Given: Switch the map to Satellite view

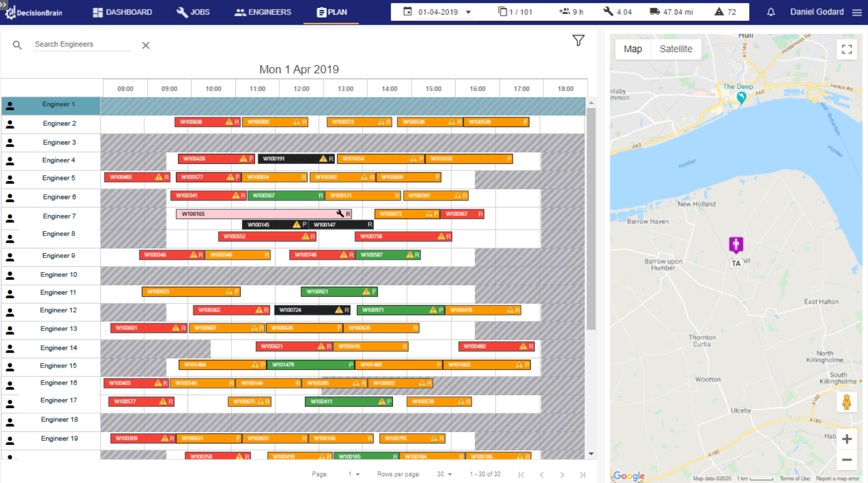Looking at the screenshot, I should click(x=676, y=49).
